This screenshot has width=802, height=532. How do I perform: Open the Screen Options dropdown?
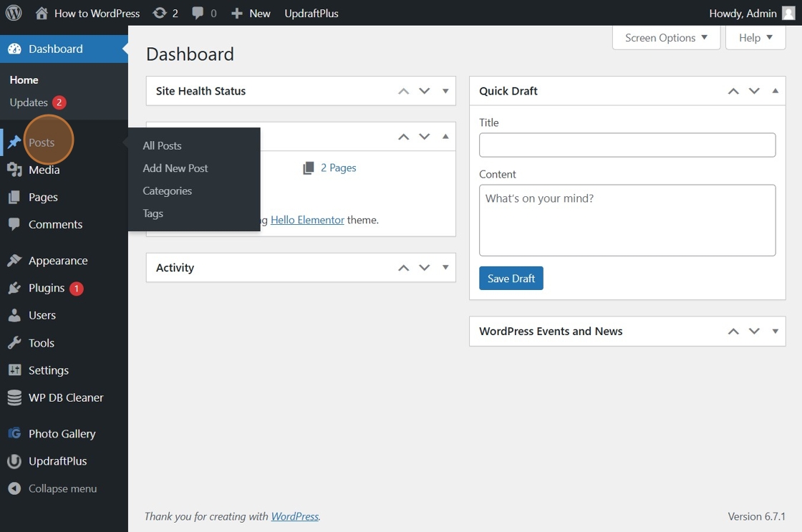pyautogui.click(x=667, y=38)
